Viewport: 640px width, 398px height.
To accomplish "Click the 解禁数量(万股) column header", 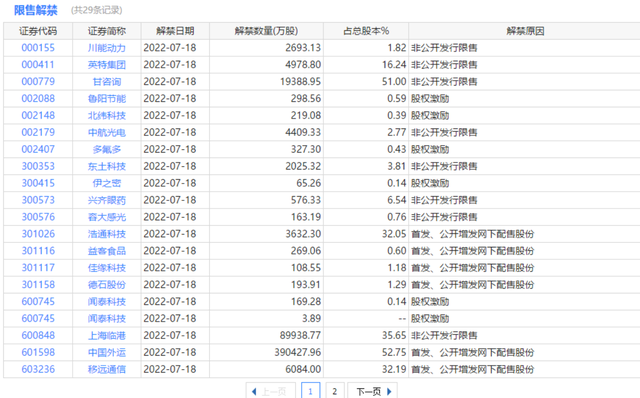I will [x=266, y=31].
